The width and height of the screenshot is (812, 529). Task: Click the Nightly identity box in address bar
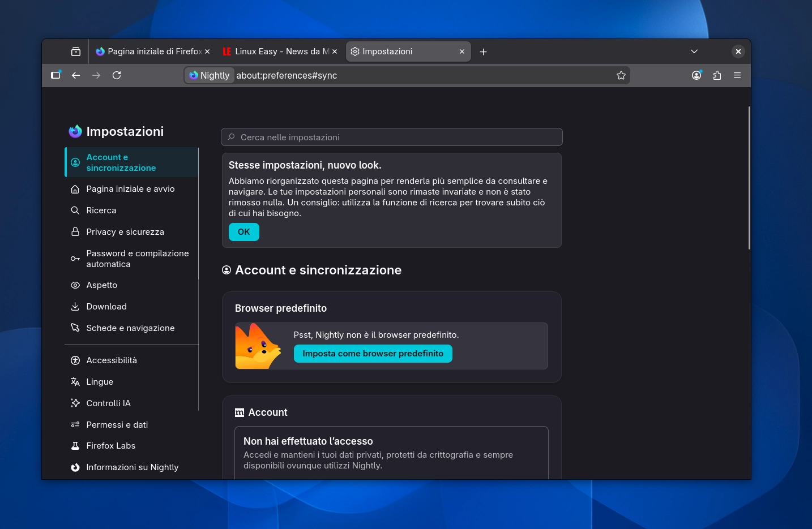(x=210, y=75)
